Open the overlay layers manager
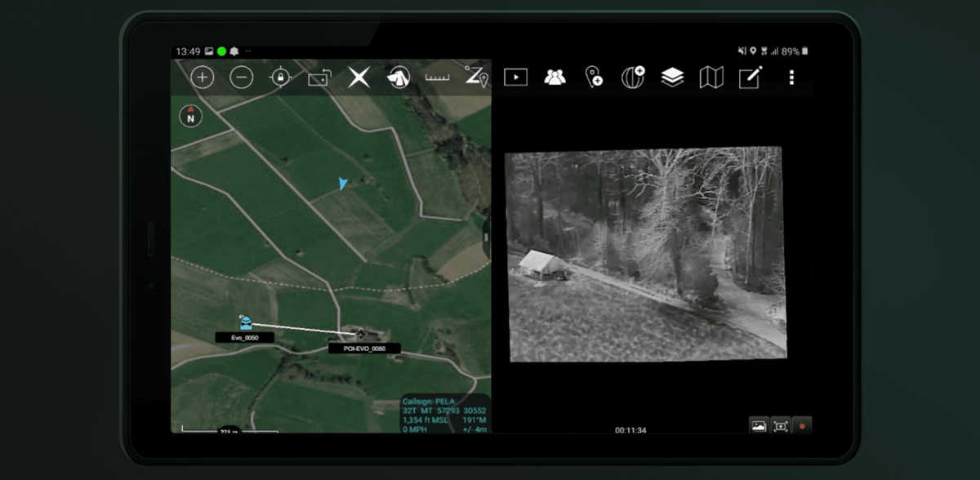This screenshot has width=980, height=480. click(672, 78)
